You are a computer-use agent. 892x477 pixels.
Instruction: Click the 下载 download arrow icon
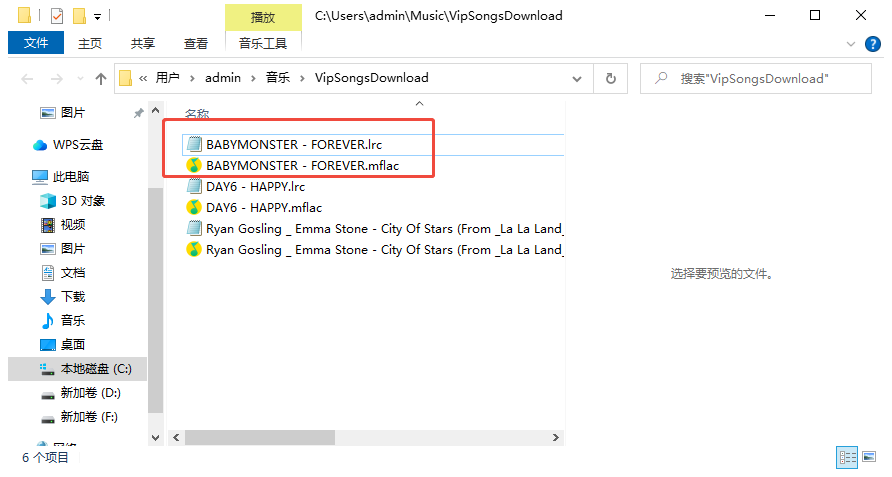coord(47,297)
